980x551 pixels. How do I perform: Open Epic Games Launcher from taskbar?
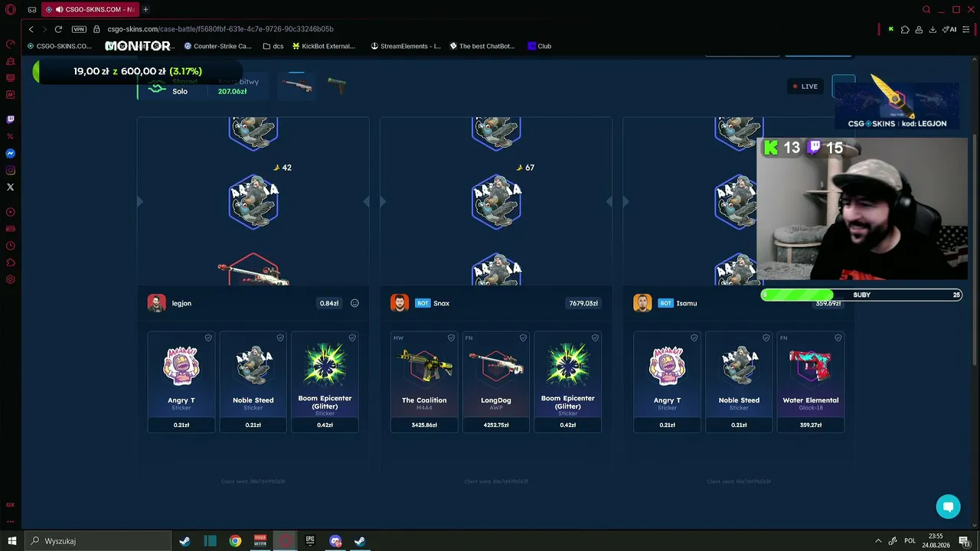[x=310, y=541]
